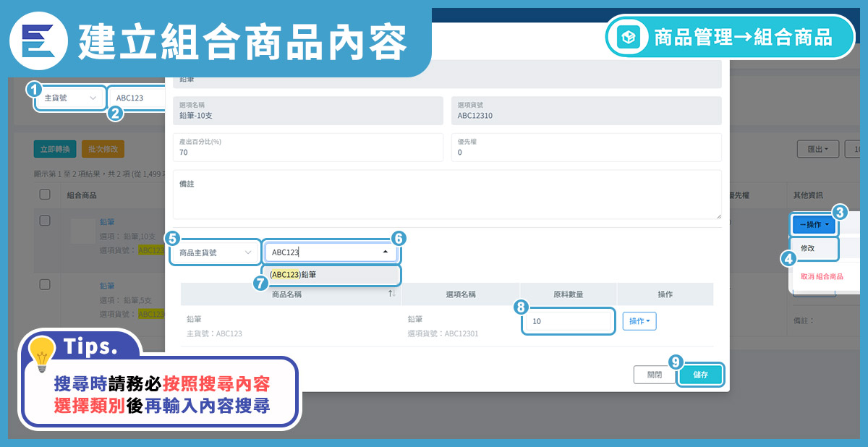Click the 原料數量 field showing 10
The width and height of the screenshot is (868, 447).
coord(566,321)
